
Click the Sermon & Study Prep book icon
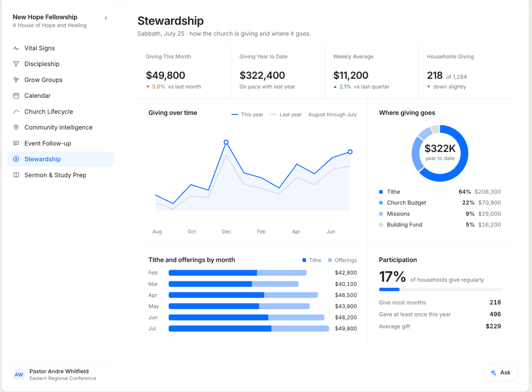click(x=16, y=175)
